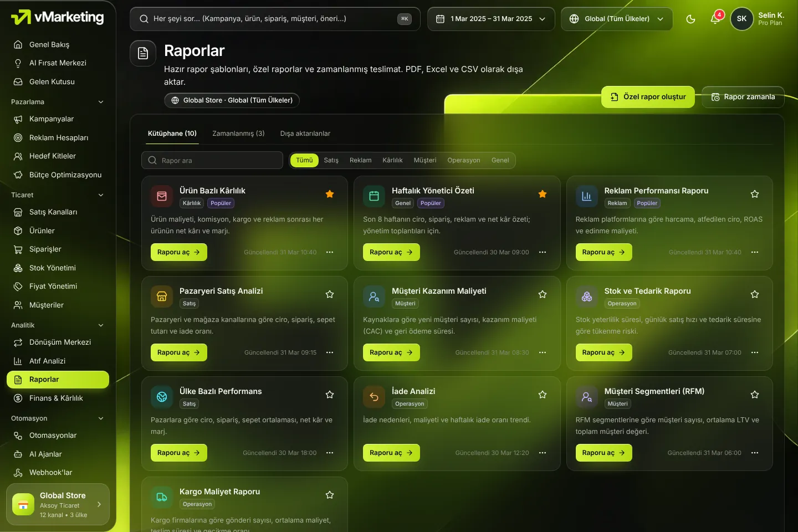Open more options for İade Analizi
The image size is (798, 532).
(543, 453)
